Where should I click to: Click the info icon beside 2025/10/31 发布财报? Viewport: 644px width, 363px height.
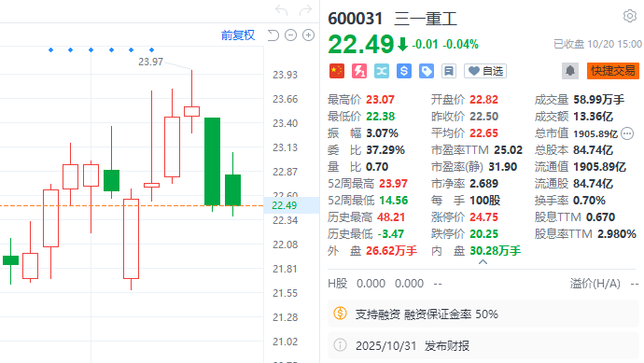coord(340,345)
